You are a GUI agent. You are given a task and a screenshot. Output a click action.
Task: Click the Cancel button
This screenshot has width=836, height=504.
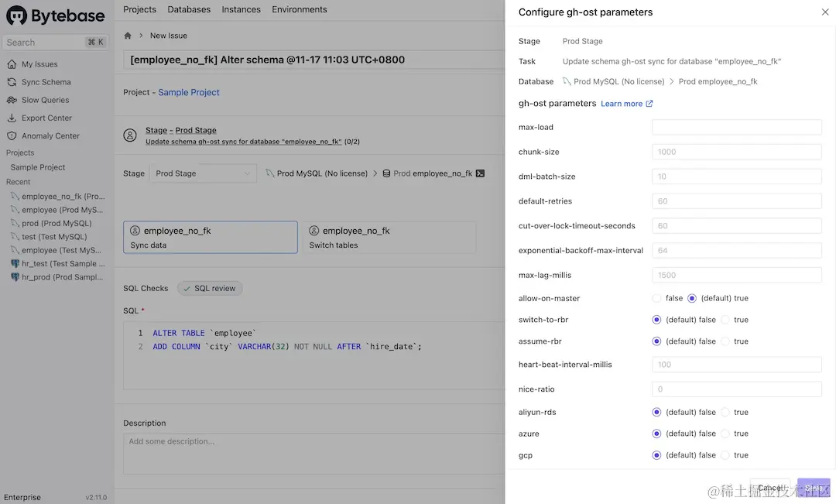pos(770,488)
